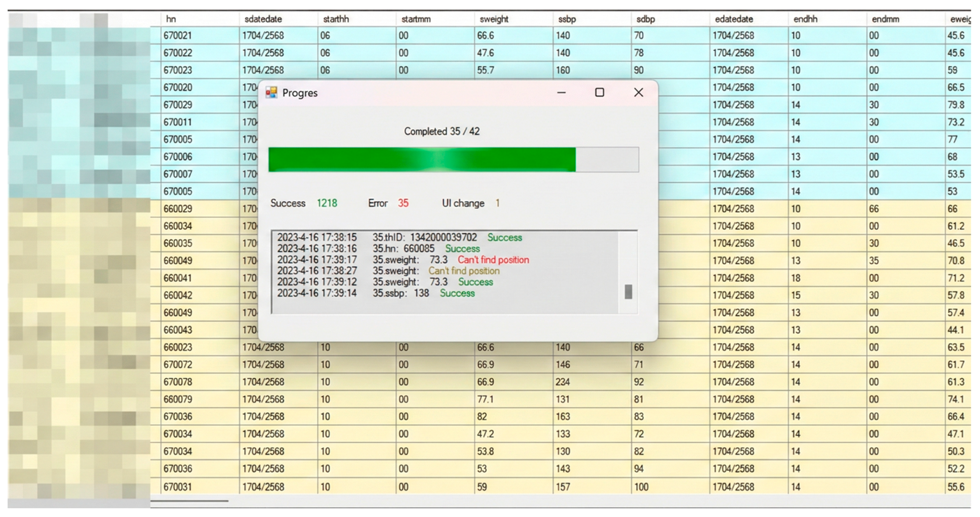This screenshot has width=980, height=517.
Task: Click the edatedate column header
Action: 734,19
